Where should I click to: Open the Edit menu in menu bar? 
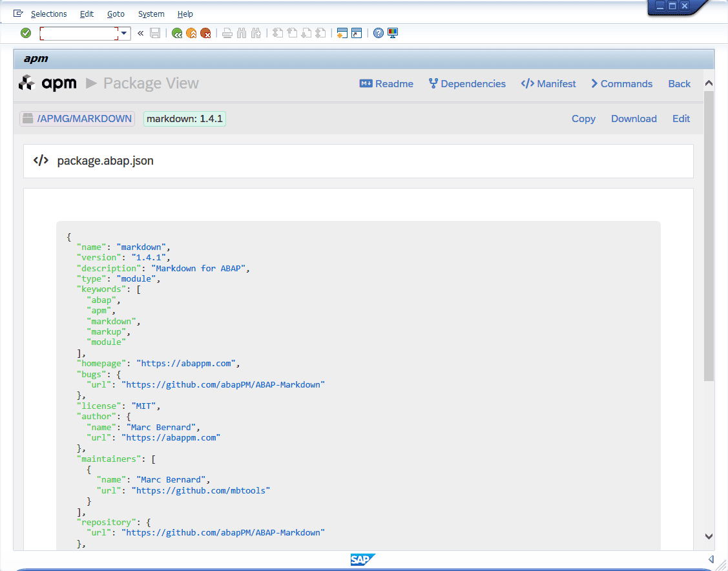[x=87, y=14]
